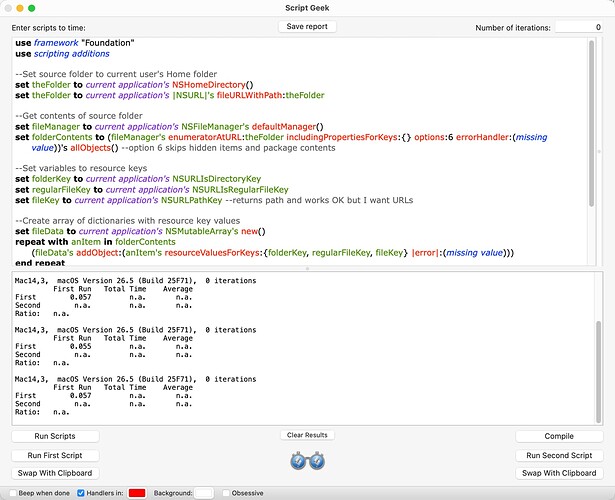Viewport: 615px width, 500px height.
Task: Click the green zoom window button
Action: click(x=32, y=8)
